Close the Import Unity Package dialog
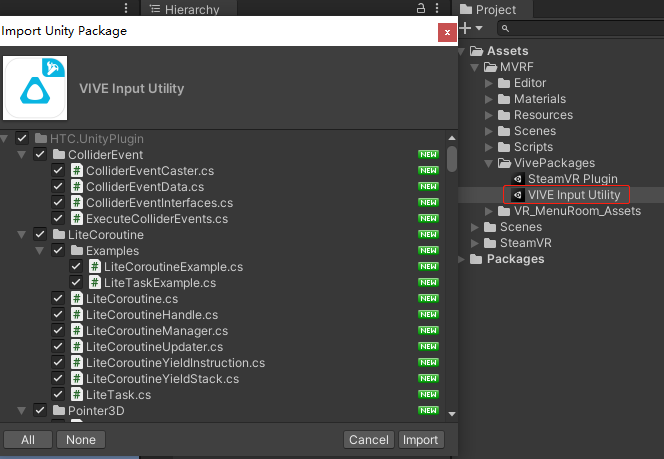Viewport: 664px width, 459px height. coord(447,33)
